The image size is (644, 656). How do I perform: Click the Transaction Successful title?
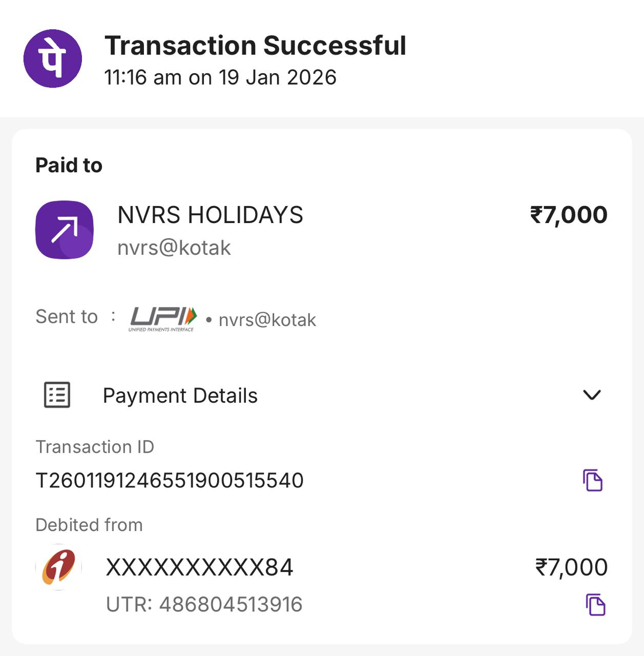[x=255, y=46]
